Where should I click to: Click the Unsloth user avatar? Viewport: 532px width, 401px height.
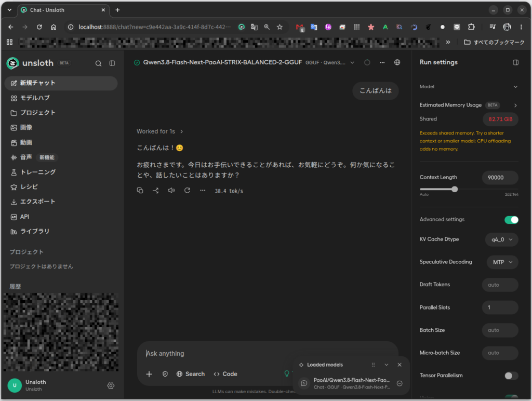click(x=15, y=385)
